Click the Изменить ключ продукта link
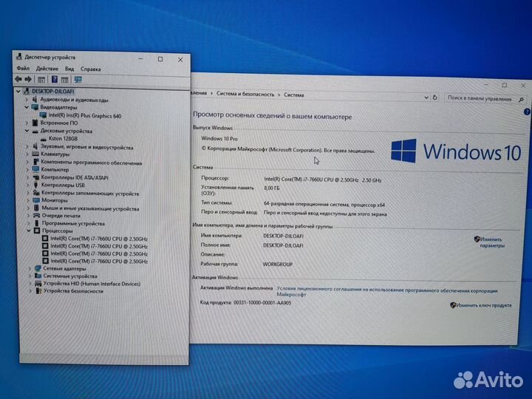This screenshot has width=532, height=399. point(483,304)
